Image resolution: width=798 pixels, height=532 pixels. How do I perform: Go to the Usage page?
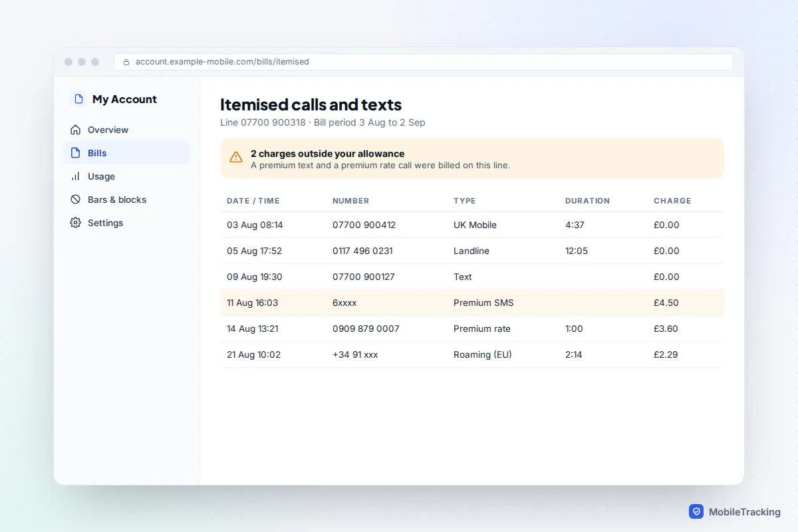[x=126, y=176]
